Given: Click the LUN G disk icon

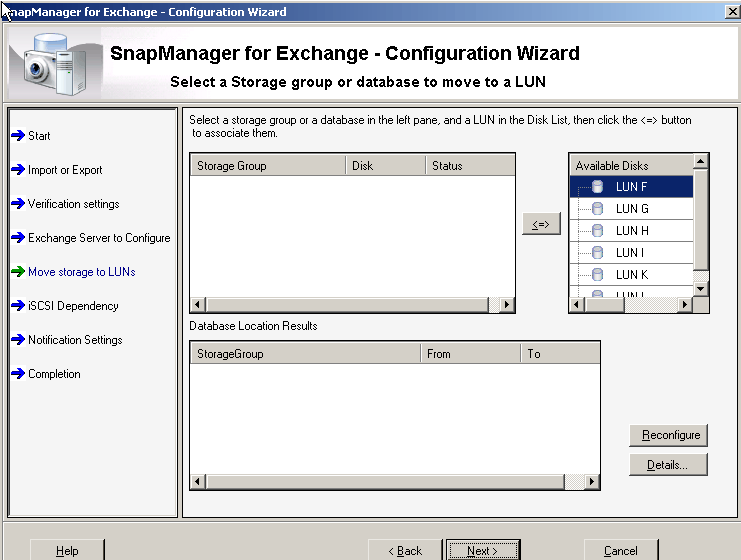Looking at the screenshot, I should (597, 208).
